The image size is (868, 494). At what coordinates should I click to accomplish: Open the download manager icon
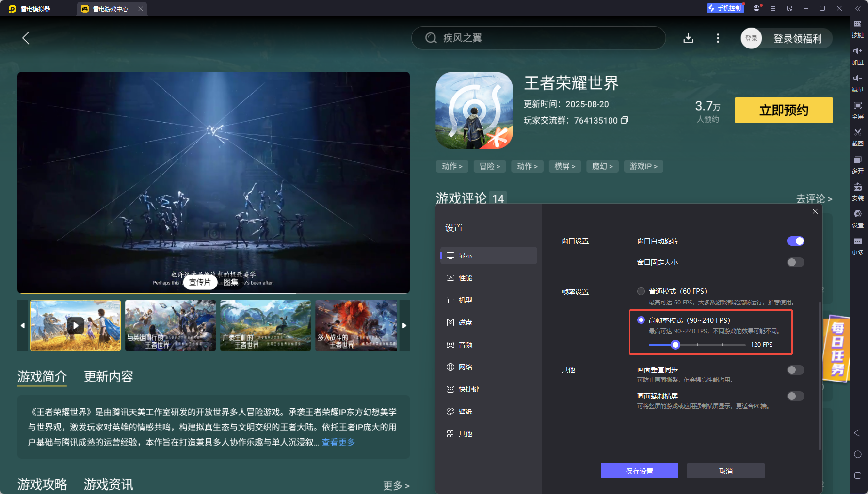pos(688,38)
